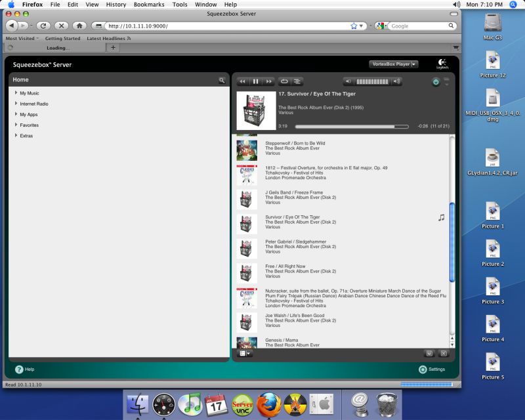Viewport: 525px width, 420px height.
Task: Toggle the player power button
Action: 436,82
